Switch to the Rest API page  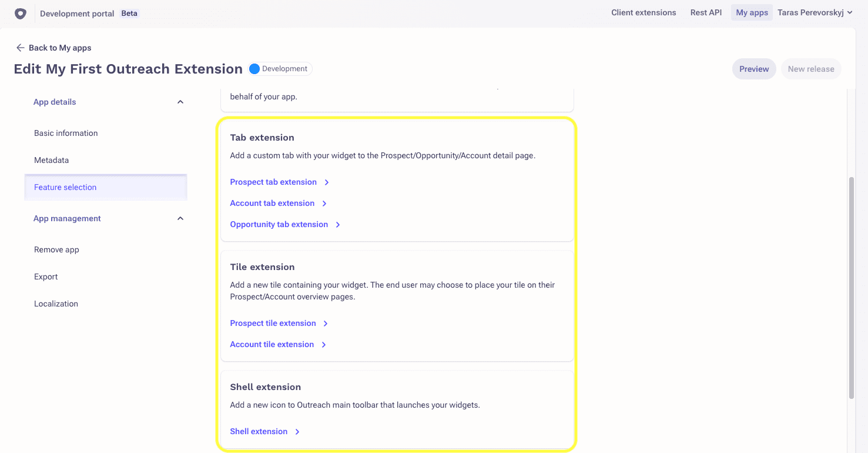(706, 12)
